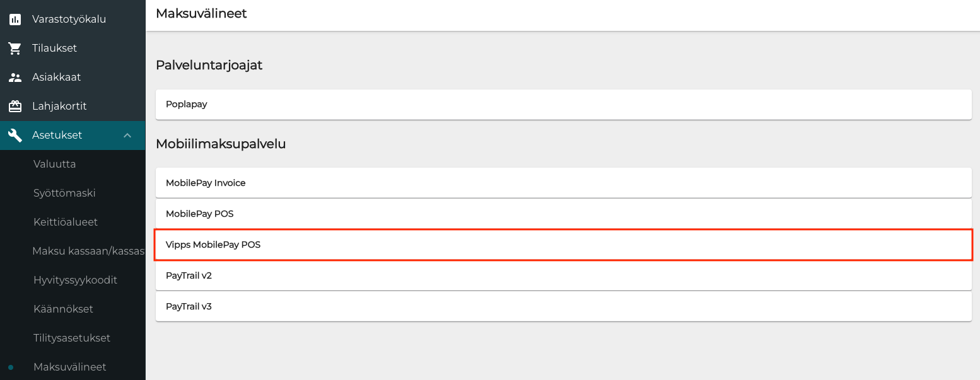The height and width of the screenshot is (380, 980).
Task: Open the Poplapay service provider entry
Action: click(x=563, y=104)
